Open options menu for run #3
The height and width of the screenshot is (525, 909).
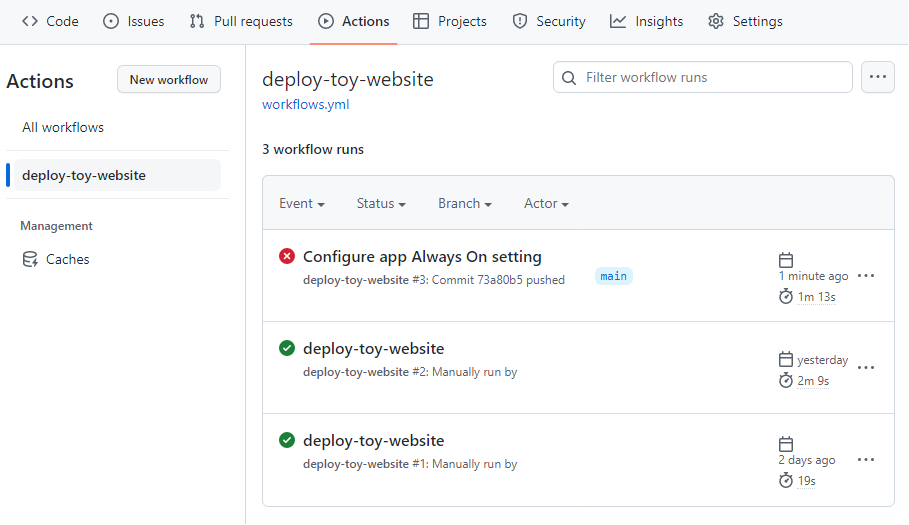(x=866, y=276)
